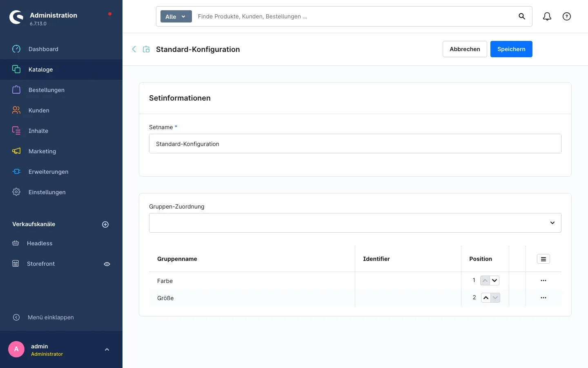Collapse the menu with Menü einklappen
Image resolution: width=588 pixels, height=368 pixels.
tap(61, 317)
